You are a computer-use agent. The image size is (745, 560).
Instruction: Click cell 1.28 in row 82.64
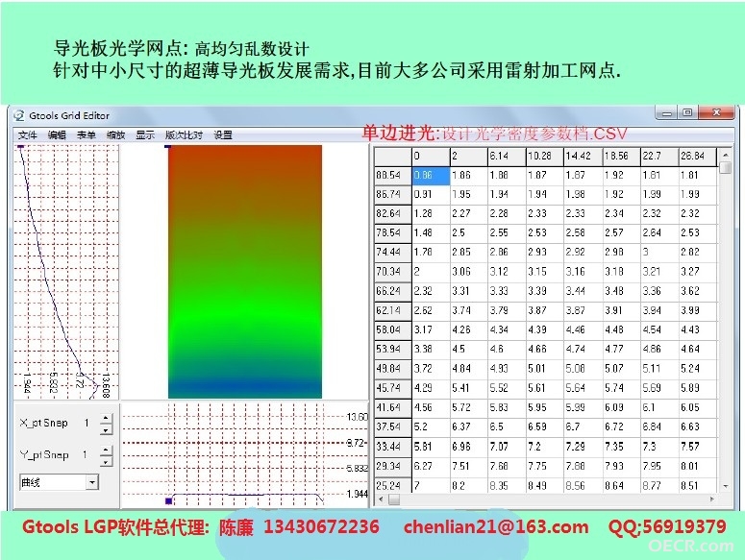point(431,213)
